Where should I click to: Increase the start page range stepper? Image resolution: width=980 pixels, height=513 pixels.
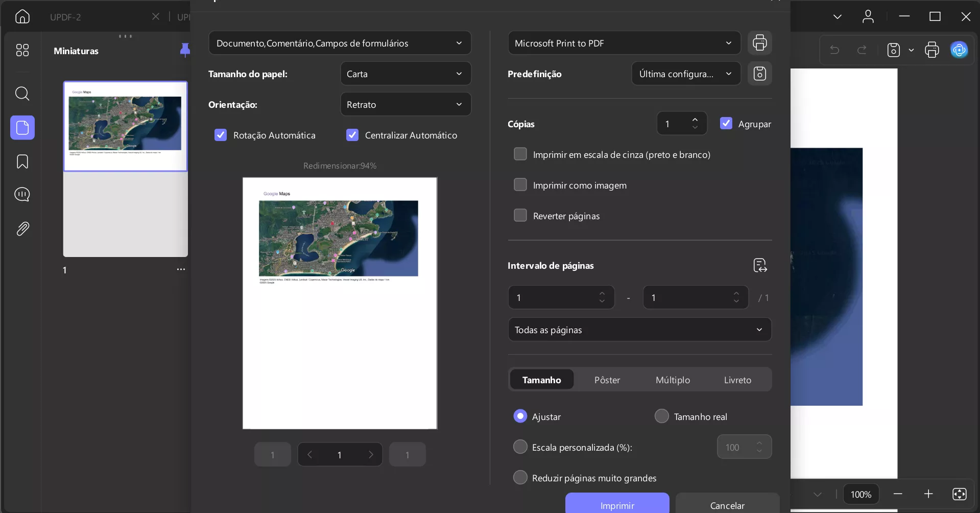point(602,294)
